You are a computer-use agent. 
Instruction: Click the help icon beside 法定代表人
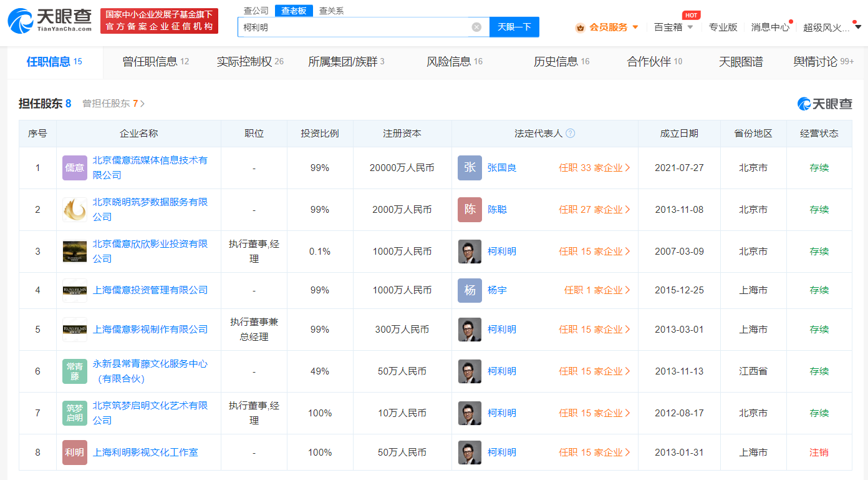point(570,134)
